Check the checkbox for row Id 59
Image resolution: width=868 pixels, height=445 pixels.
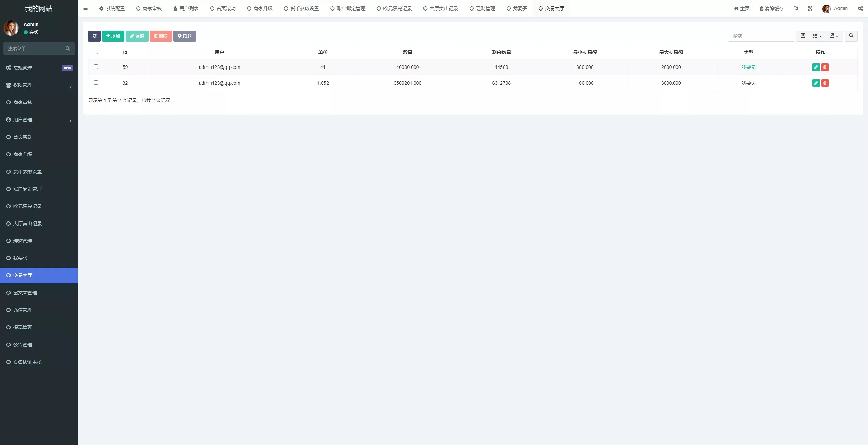point(96,67)
